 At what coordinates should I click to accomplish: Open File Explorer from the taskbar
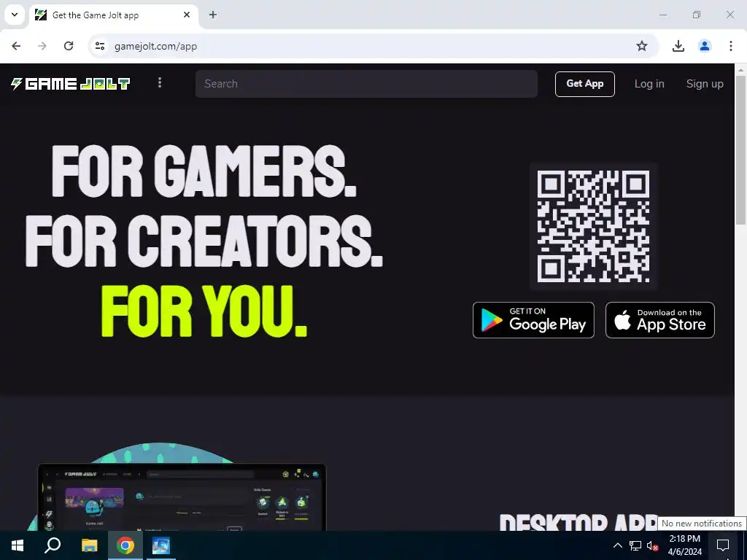pyautogui.click(x=89, y=545)
